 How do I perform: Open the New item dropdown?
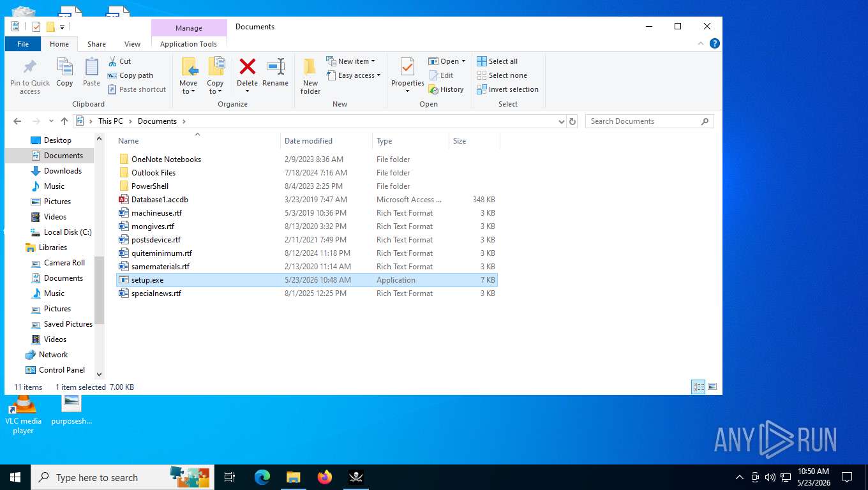click(351, 61)
